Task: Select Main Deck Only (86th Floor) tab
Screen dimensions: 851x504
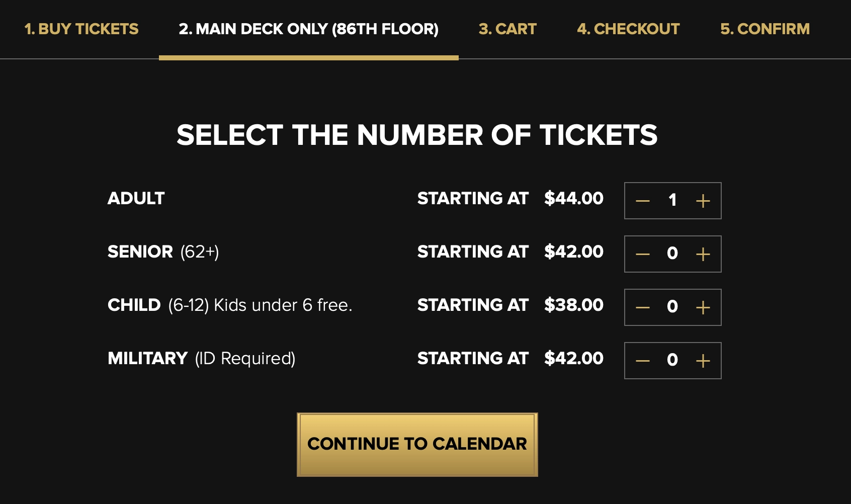Action: point(308,29)
